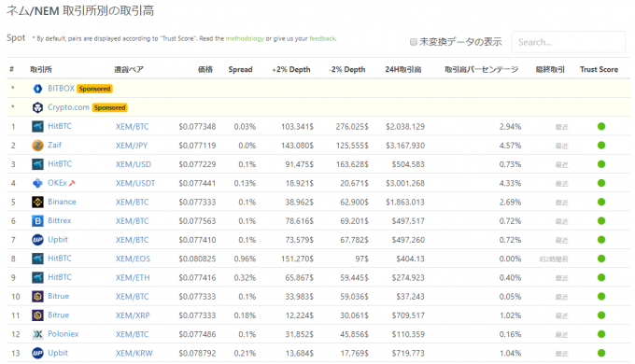The width and height of the screenshot is (635, 364).
Task: Click the Poloniex exchange logo icon
Action: click(x=37, y=334)
